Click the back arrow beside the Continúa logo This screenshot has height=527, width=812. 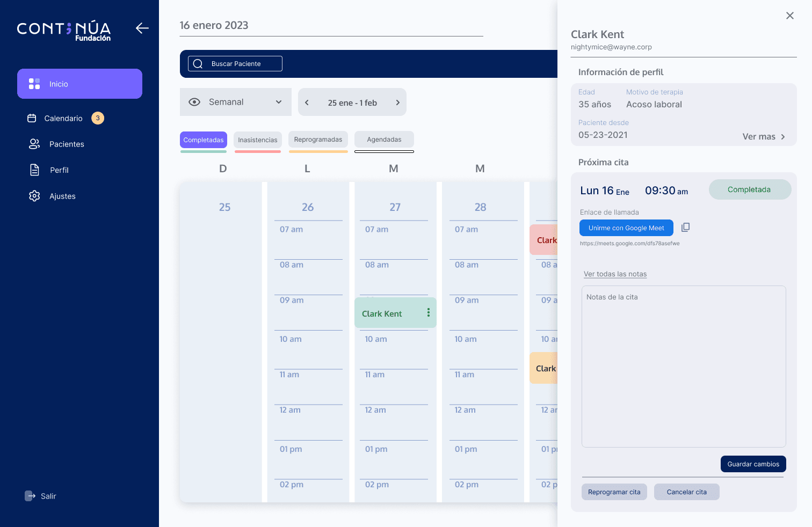[x=142, y=28]
